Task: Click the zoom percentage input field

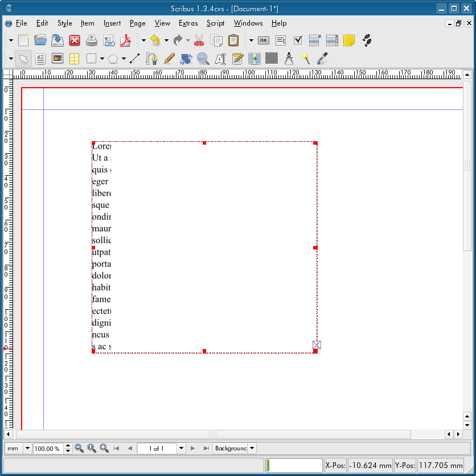Action: pos(48,449)
